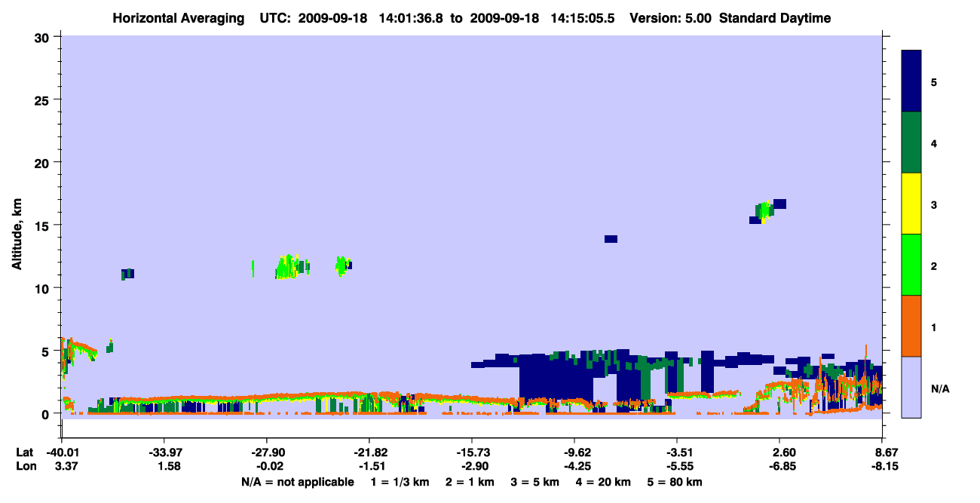980x503 pixels.
Task: Click the colorbar label '1'
Action: coord(934,327)
